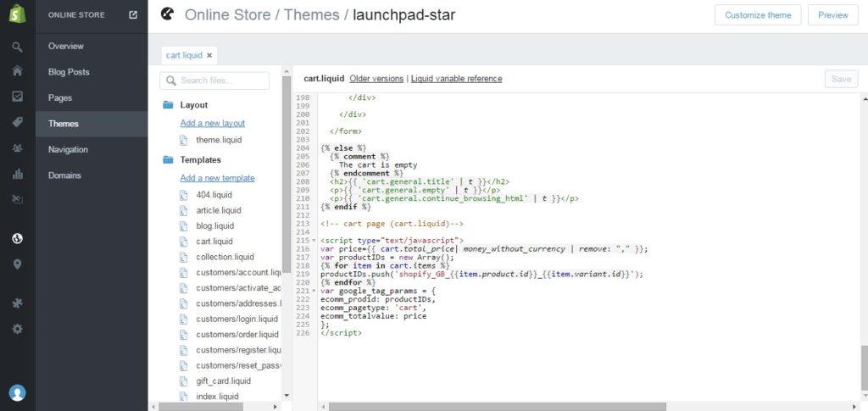The image size is (868, 411).
Task: Open gift_card.liquid template file
Action: 223,381
